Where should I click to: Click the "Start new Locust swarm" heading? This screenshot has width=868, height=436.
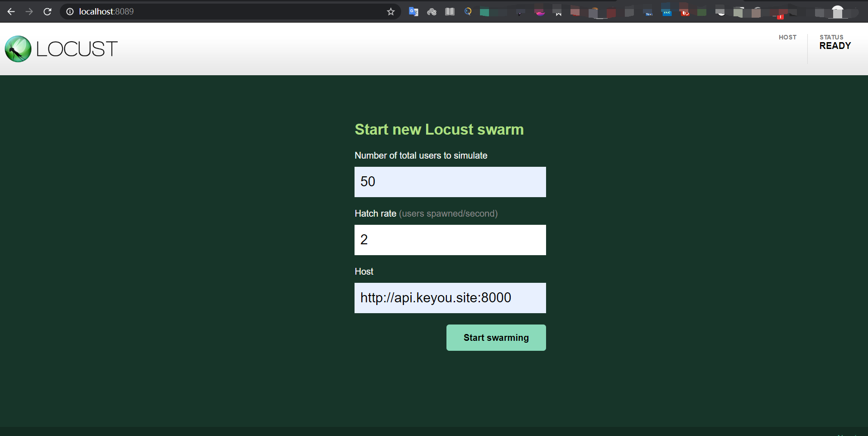tap(439, 130)
